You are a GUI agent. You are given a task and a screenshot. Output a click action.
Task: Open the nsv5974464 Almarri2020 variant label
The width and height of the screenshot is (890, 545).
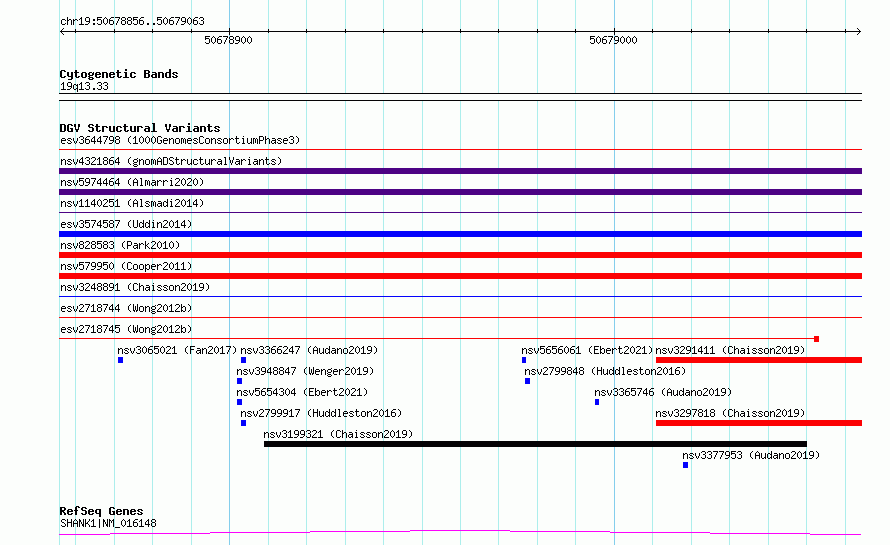[x=132, y=182]
